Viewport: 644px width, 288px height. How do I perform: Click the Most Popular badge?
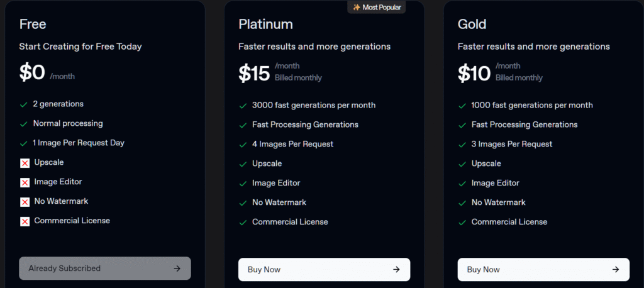coord(377,8)
